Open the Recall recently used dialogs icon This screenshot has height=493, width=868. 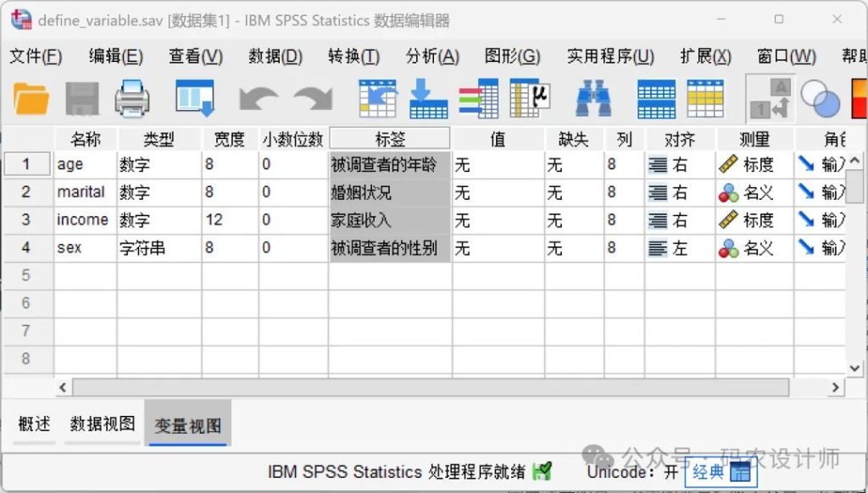pyautogui.click(x=194, y=99)
